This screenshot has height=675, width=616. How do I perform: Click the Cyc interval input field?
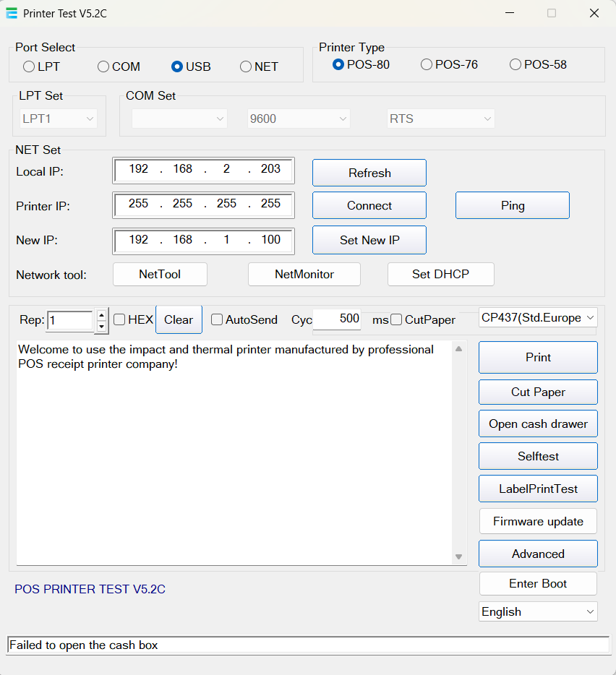[338, 319]
